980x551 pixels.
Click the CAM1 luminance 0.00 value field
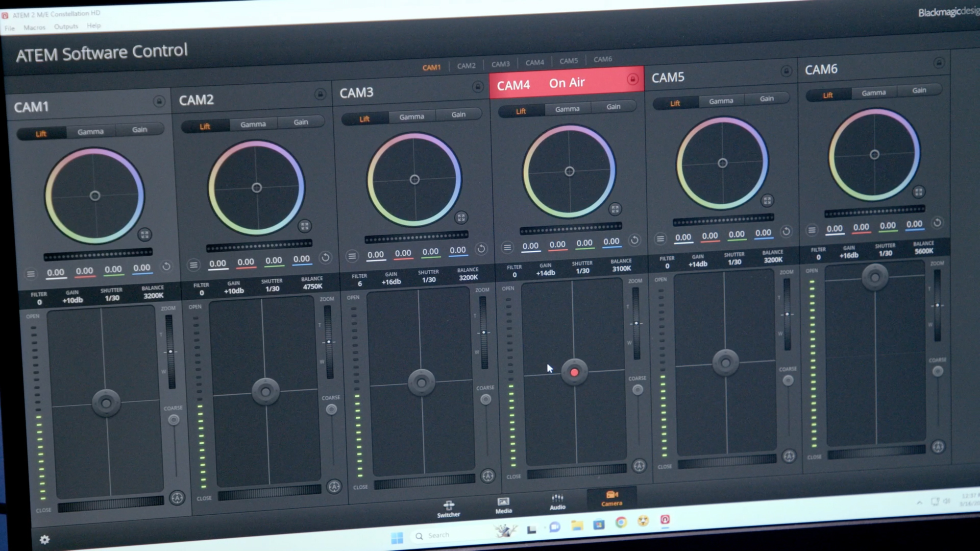click(55, 273)
